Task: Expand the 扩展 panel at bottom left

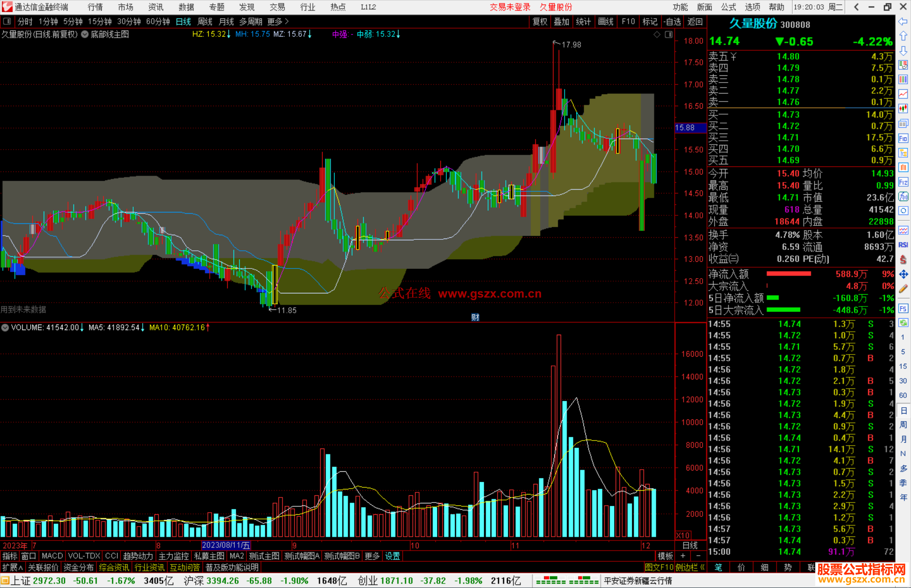Action: click(x=13, y=567)
